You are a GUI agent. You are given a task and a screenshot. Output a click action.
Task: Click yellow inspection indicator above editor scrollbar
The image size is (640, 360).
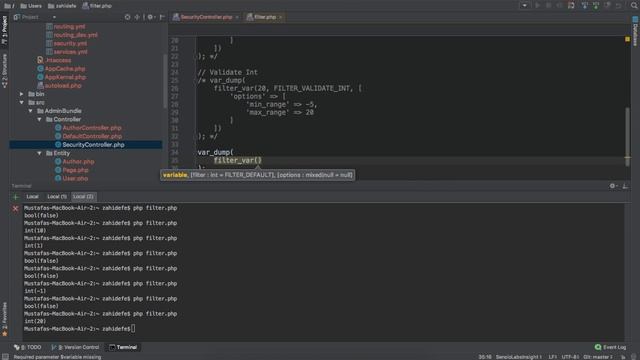pos(628,39)
